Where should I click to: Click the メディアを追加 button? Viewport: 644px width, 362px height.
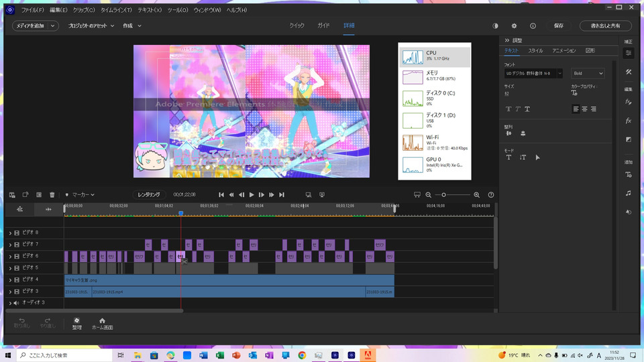click(x=36, y=25)
